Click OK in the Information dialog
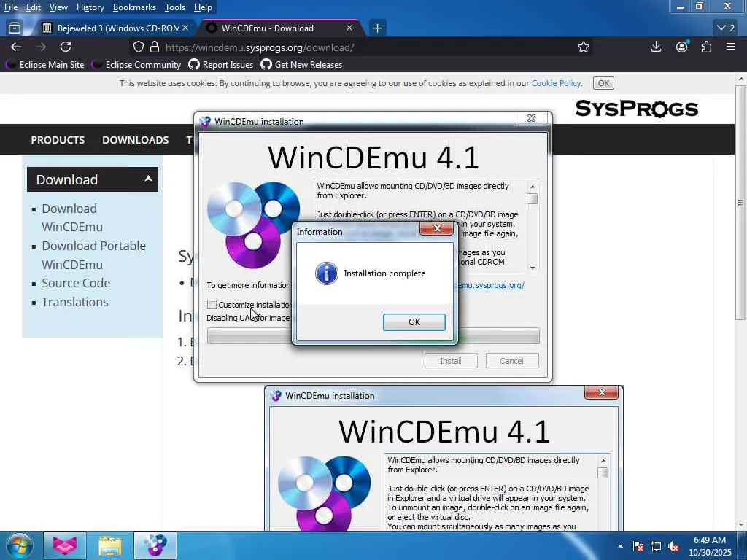747x560 pixels. [414, 322]
